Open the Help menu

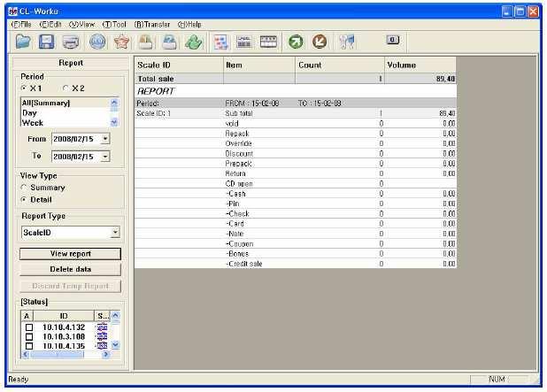tap(189, 25)
